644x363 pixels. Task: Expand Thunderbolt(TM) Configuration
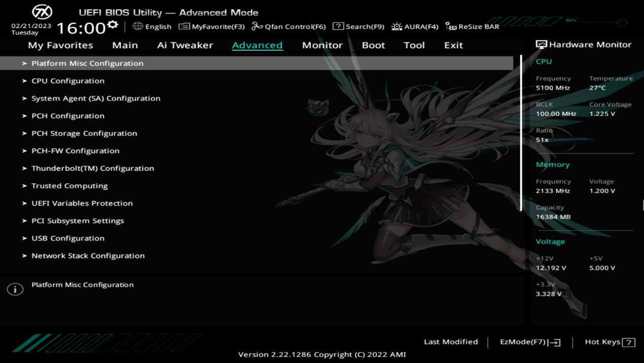pos(92,168)
